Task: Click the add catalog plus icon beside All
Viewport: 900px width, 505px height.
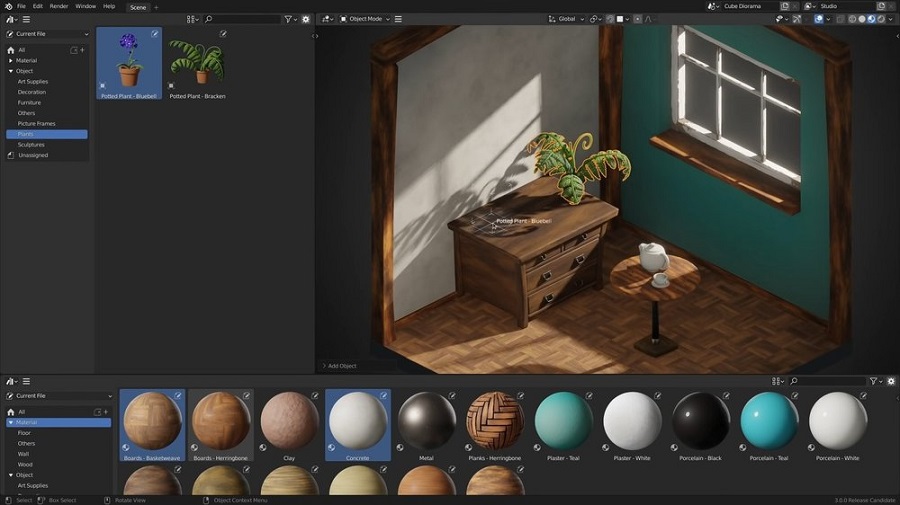Action: (x=82, y=49)
